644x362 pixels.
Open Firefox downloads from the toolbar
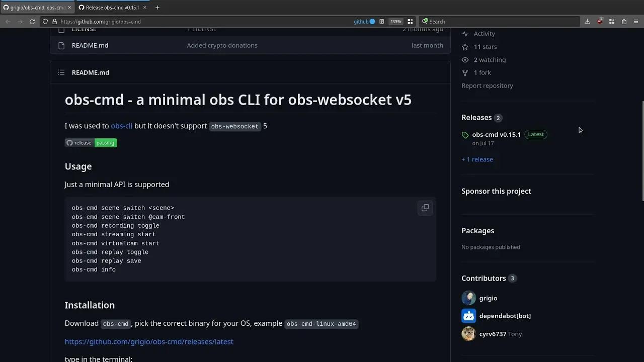587,21
